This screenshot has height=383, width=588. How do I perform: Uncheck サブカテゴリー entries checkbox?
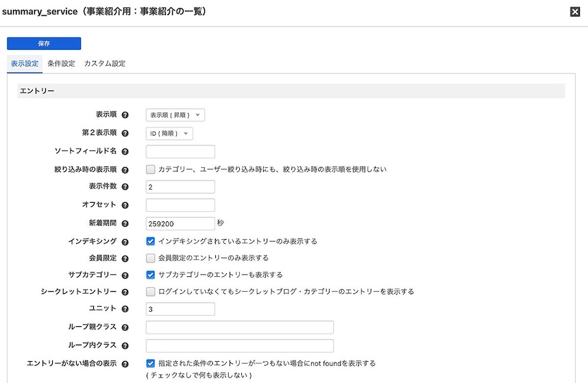point(151,275)
